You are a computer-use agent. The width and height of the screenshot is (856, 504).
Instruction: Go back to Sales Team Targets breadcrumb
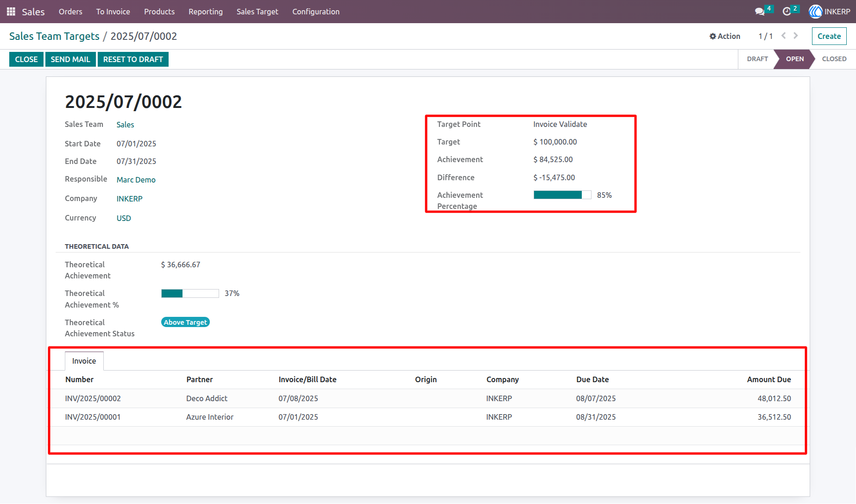pyautogui.click(x=54, y=36)
